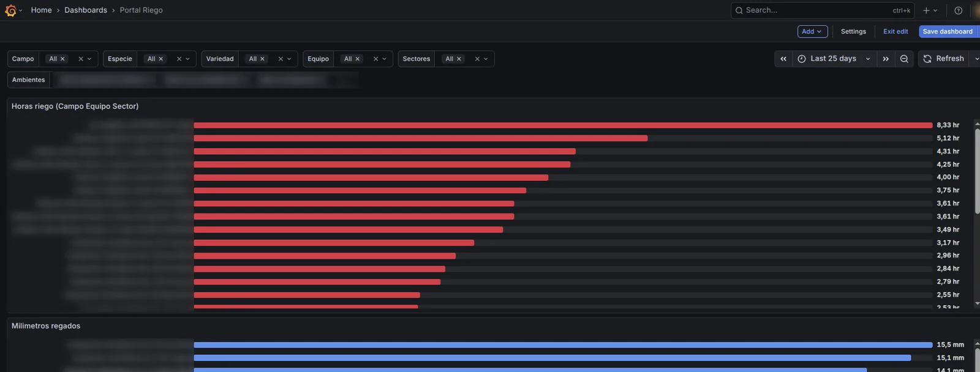Open the Milimetros regados panel title
Screen dimensions: 980x372
coord(46,326)
